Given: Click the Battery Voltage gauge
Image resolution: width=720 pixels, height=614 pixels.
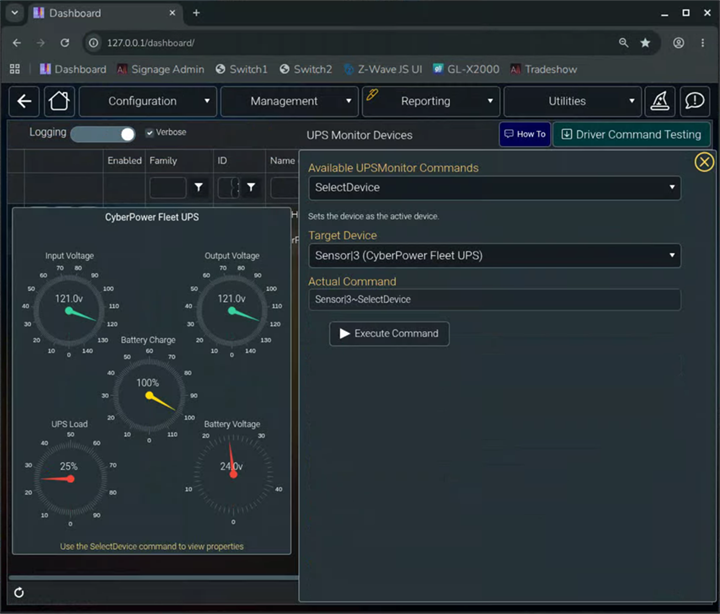Looking at the screenshot, I should (x=233, y=474).
